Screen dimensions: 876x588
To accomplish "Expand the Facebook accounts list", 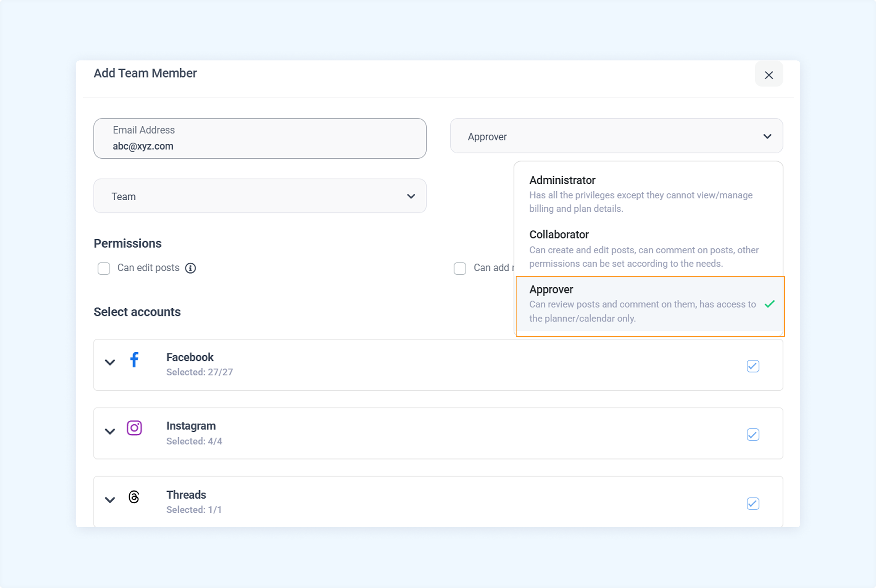I will pyautogui.click(x=110, y=362).
